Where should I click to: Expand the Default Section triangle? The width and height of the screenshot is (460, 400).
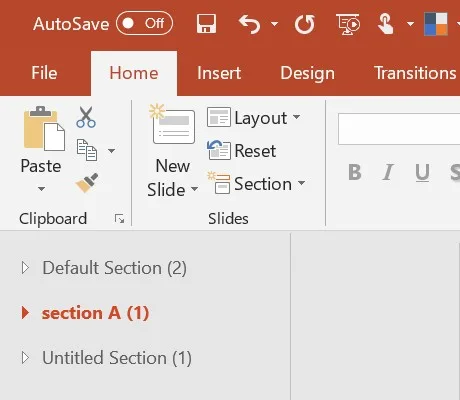click(x=25, y=268)
